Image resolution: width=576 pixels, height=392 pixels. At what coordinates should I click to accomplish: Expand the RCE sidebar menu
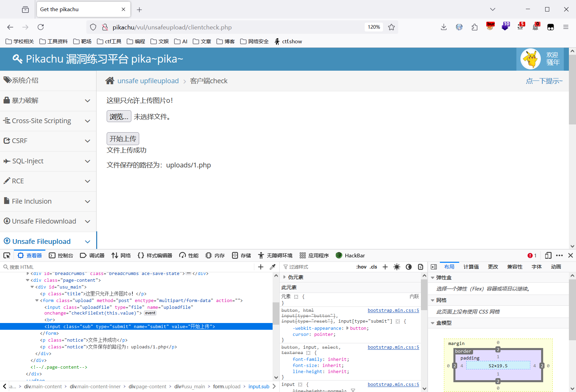48,181
